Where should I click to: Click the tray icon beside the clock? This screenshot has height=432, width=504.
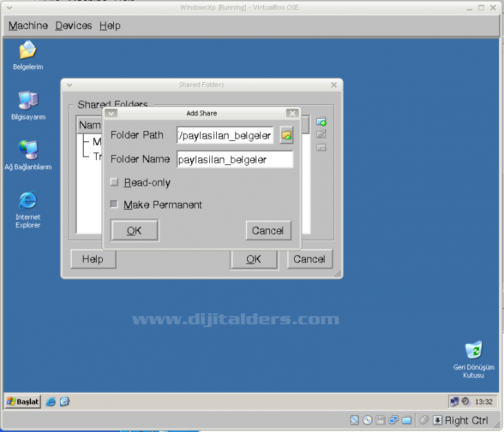(465, 402)
